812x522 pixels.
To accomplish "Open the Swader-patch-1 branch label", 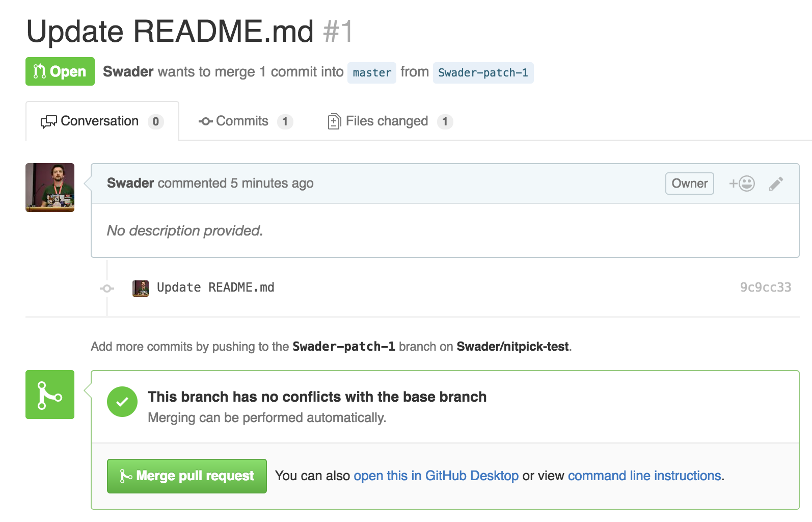I will click(483, 73).
